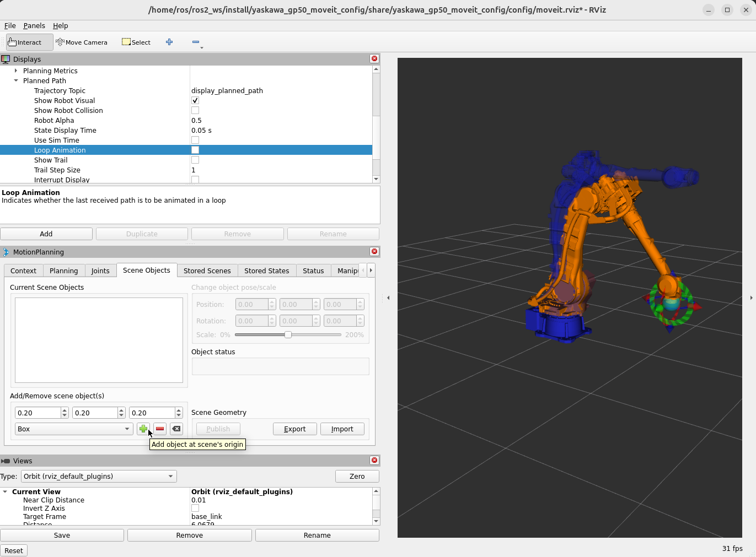Increase third object dimension value
This screenshot has height=557, width=756.
coord(179,410)
